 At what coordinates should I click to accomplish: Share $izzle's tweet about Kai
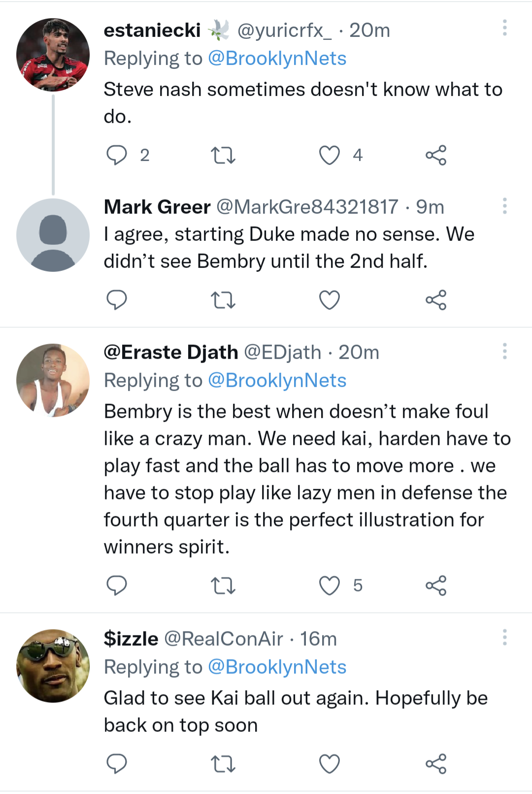pos(436,764)
